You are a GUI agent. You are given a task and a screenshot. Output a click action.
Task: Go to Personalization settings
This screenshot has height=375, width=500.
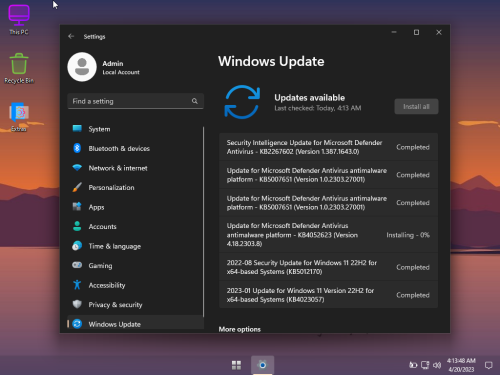(135, 187)
